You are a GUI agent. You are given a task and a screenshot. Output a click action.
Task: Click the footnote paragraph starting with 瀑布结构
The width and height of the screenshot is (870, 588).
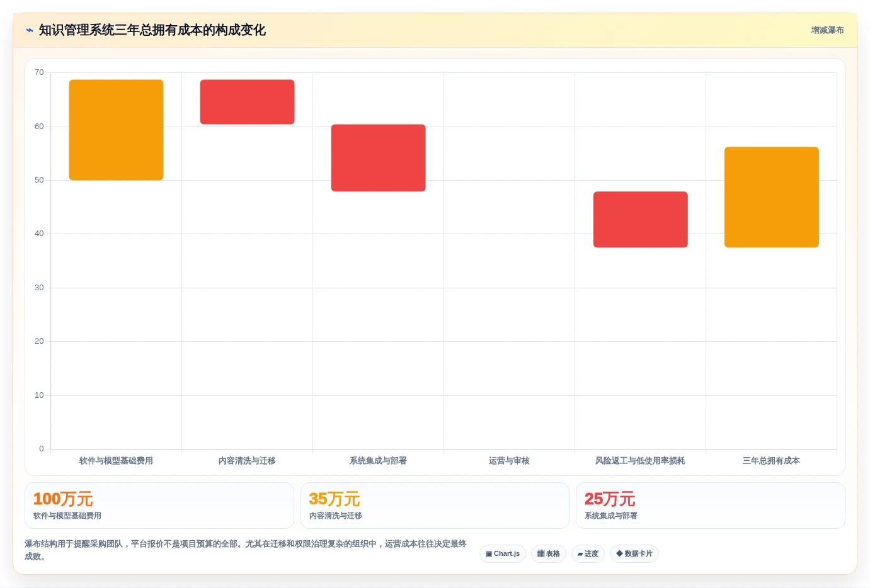click(246, 550)
